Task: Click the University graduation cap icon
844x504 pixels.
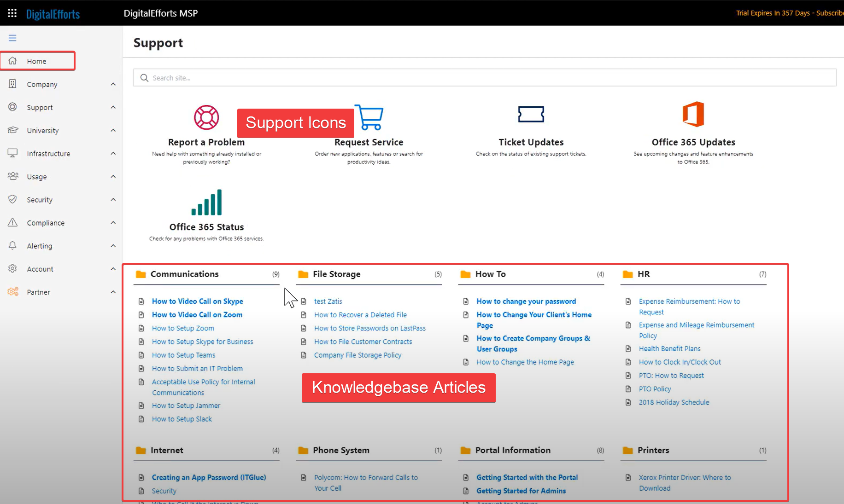Action: [13, 130]
